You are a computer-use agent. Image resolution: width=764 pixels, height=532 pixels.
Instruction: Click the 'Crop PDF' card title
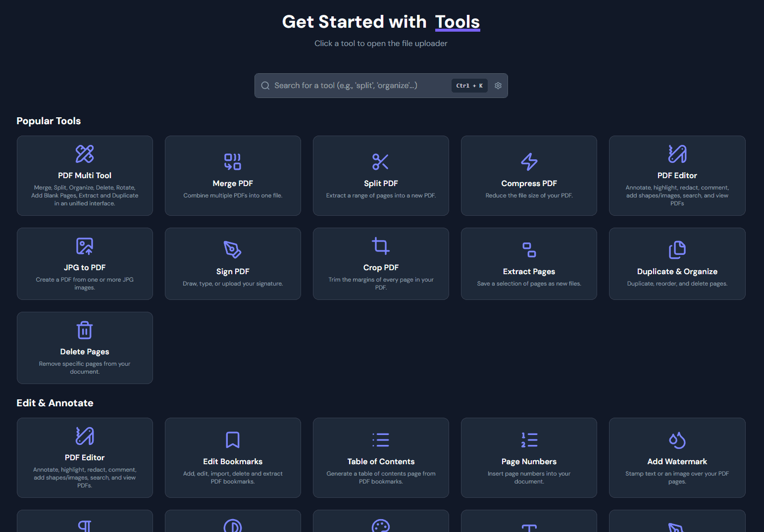pos(381,267)
